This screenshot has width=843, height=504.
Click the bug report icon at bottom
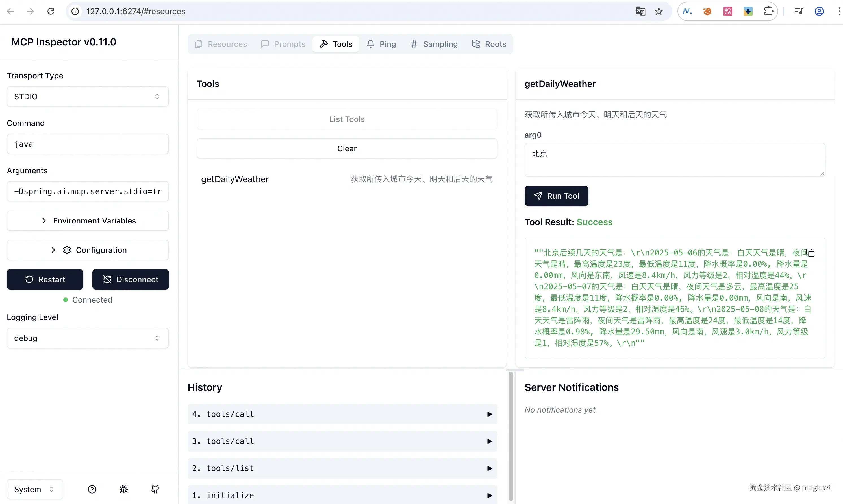[124, 489]
